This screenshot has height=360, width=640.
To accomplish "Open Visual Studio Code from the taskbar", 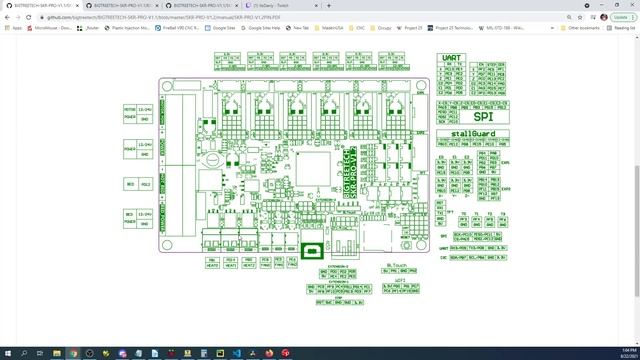I will tap(237, 353).
